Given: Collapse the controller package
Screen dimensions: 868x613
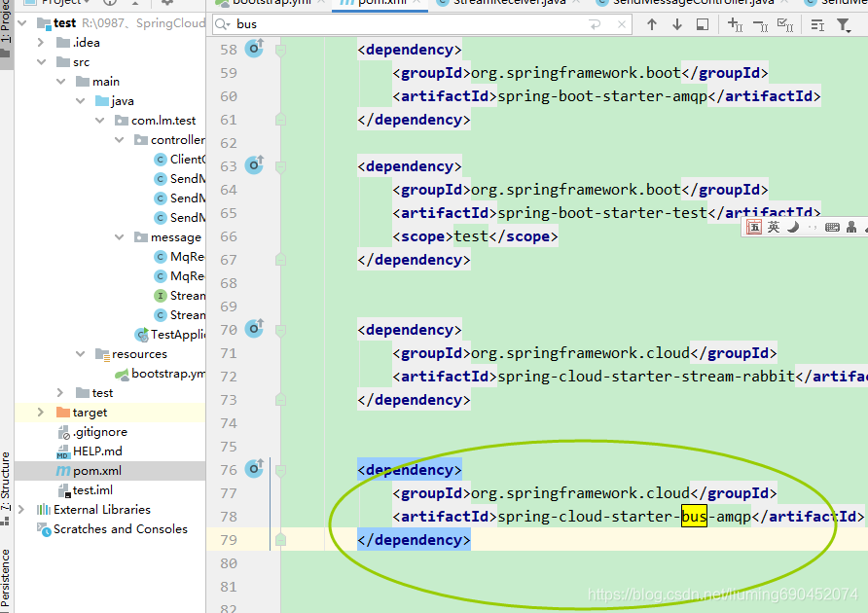Looking at the screenshot, I should [x=118, y=139].
